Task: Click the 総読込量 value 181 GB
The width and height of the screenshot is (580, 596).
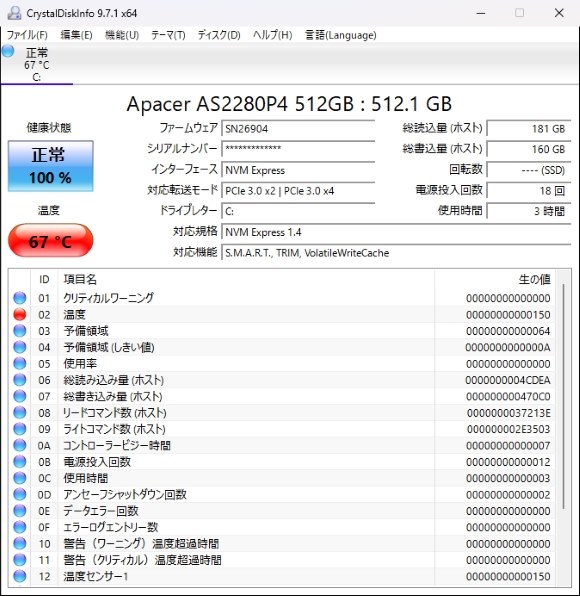Action: pos(529,128)
